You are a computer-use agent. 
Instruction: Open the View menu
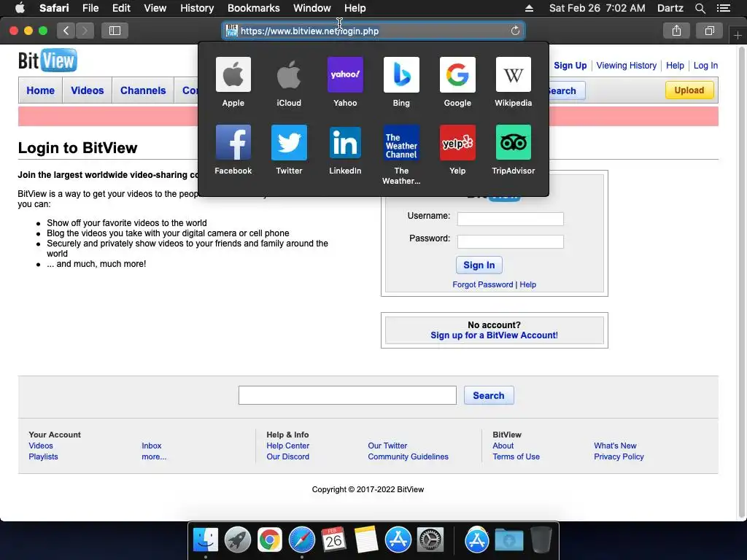(155, 8)
